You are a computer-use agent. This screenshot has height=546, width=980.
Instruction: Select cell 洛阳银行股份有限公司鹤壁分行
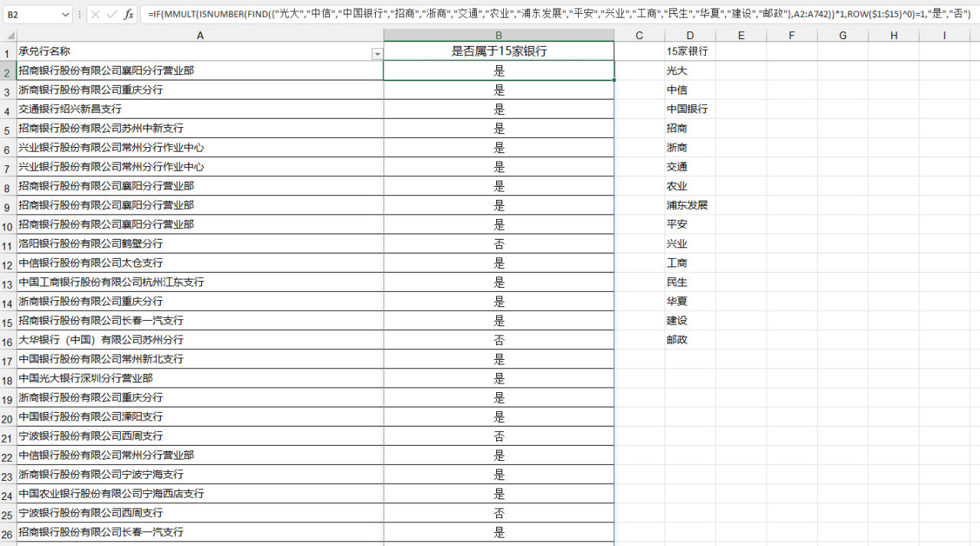(x=200, y=244)
